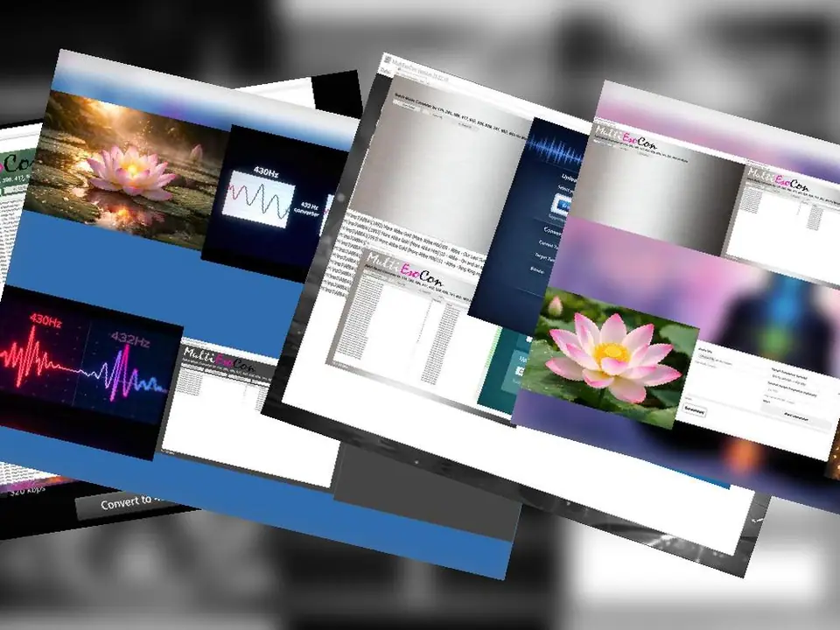Open the Supported formats link
840x630 pixels.
(x=554, y=214)
